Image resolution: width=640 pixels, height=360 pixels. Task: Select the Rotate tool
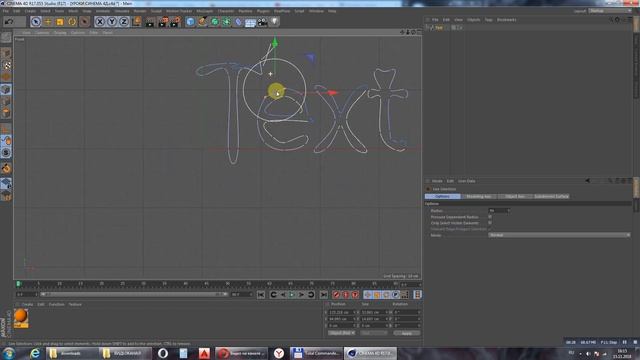[72, 22]
